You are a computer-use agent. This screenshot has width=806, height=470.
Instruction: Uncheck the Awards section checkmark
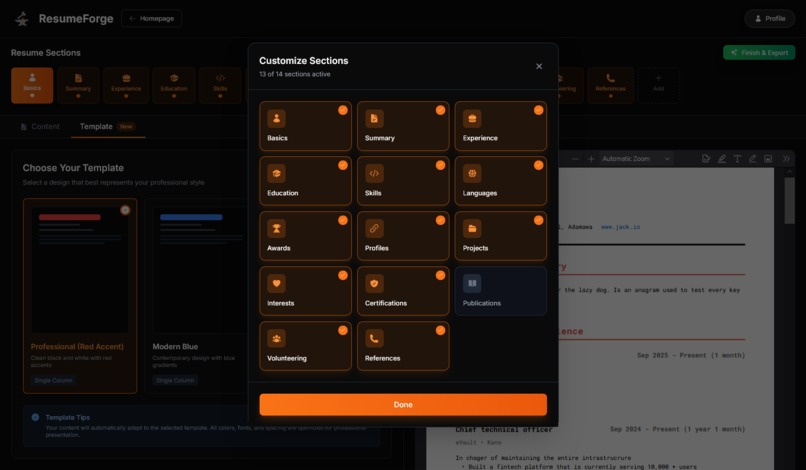click(343, 220)
